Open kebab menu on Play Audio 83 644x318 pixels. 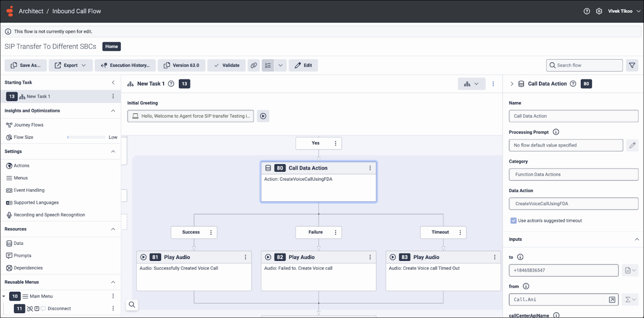click(494, 257)
